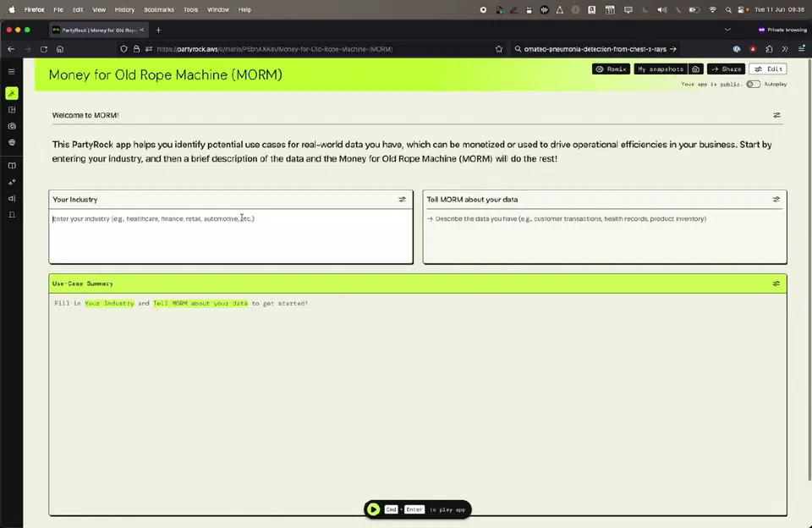Click the volume icon in the menu bar

(x=661, y=10)
